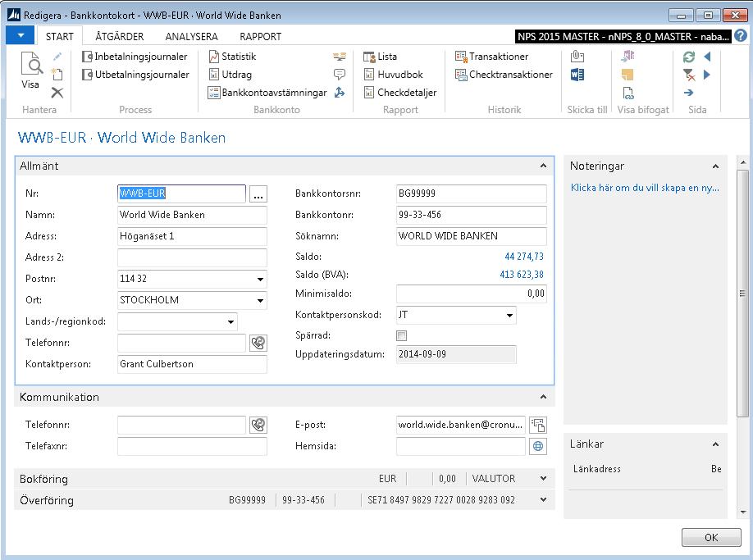
Task: Expand the Bokföring section
Action: pos(543,479)
